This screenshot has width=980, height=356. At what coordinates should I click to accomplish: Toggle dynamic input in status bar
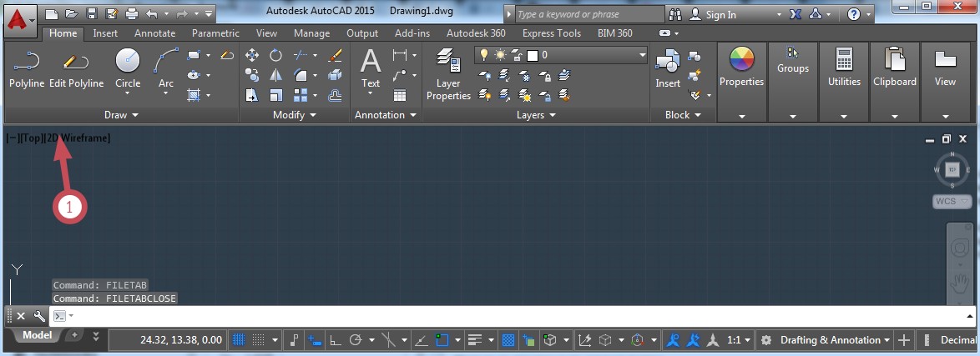pyautogui.click(x=313, y=340)
